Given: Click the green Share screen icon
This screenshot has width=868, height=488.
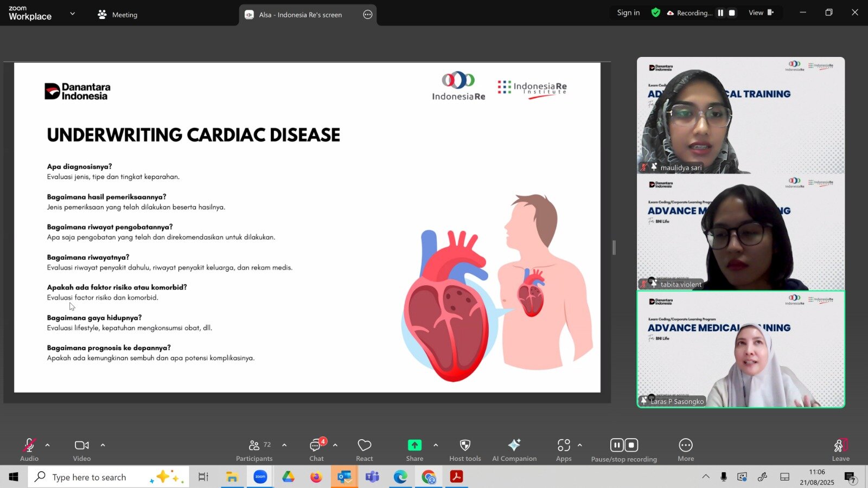Looking at the screenshot, I should point(414,445).
